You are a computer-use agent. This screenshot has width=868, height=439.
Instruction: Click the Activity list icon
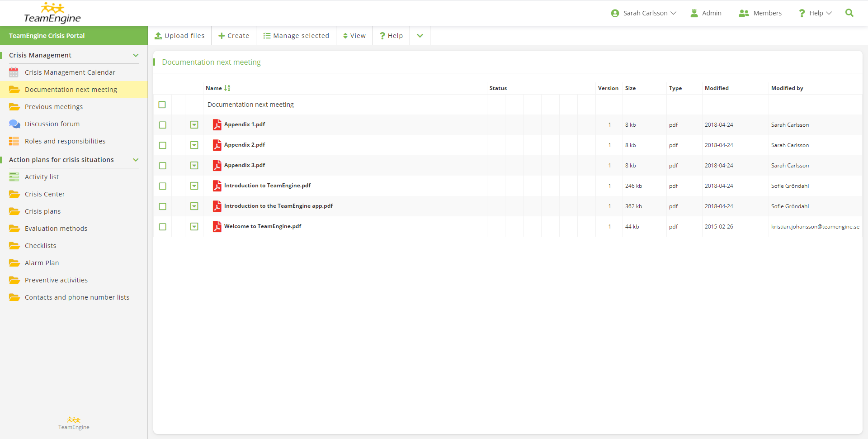pos(14,177)
